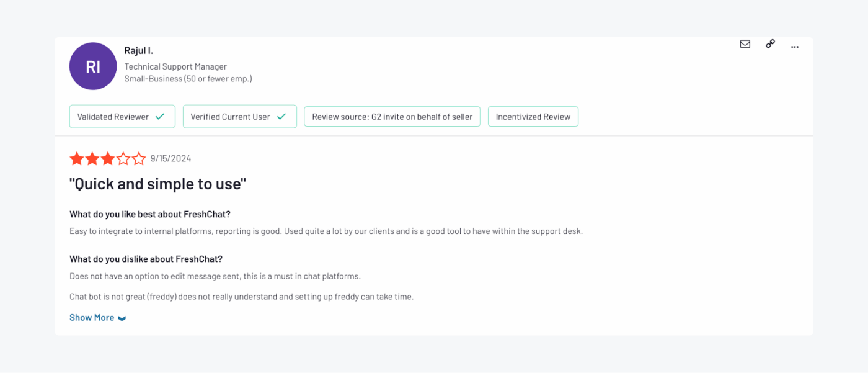Click "Small-Business (50 or fewer emp.)" text
The height and width of the screenshot is (373, 868).
coord(188,79)
